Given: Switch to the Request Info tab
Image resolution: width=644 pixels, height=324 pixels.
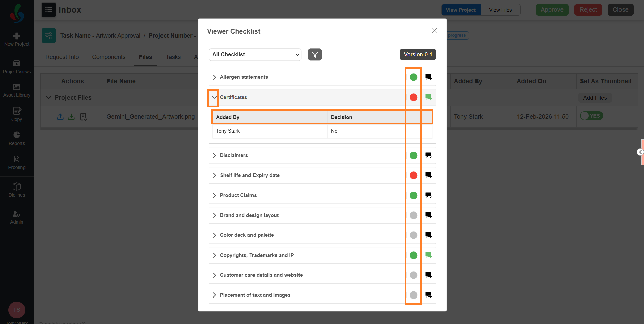Looking at the screenshot, I should coord(62,57).
